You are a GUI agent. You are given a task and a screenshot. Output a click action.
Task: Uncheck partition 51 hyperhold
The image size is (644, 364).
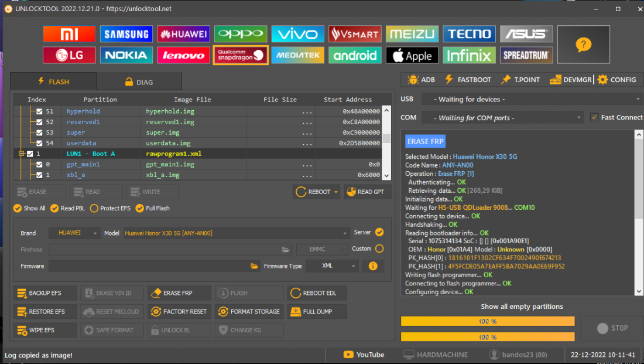click(39, 111)
